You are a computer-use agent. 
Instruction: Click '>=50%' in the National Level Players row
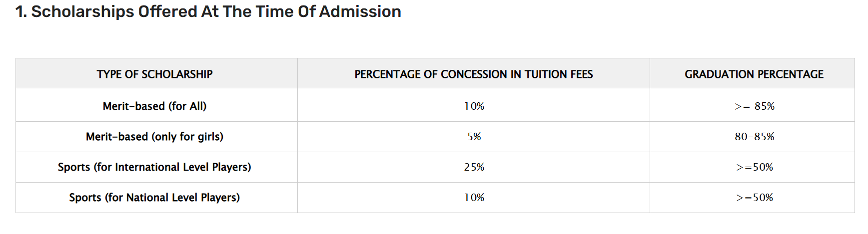(x=754, y=198)
